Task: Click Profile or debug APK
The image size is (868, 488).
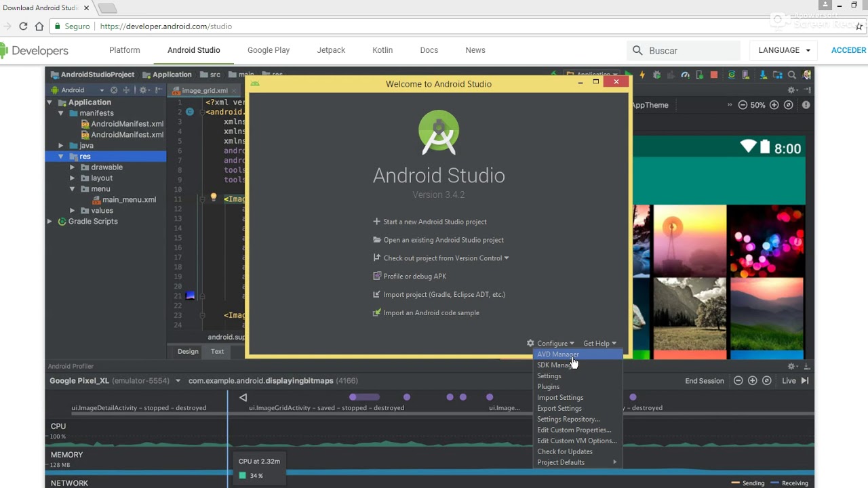Action: (410, 277)
